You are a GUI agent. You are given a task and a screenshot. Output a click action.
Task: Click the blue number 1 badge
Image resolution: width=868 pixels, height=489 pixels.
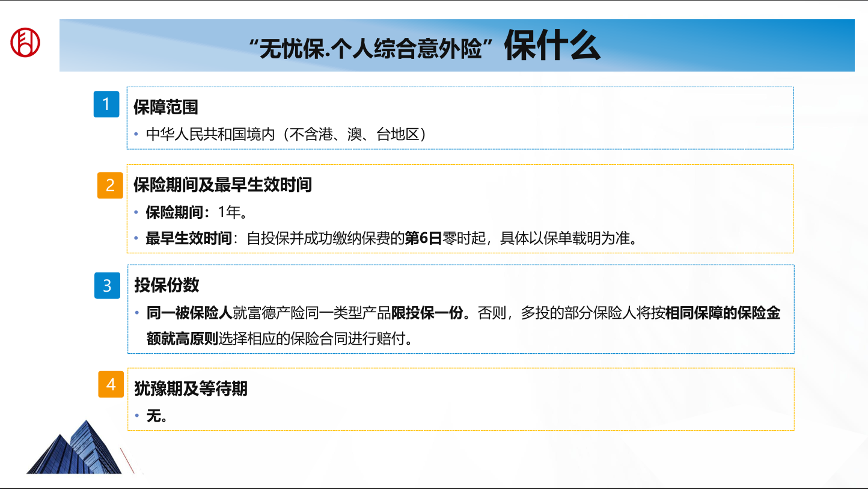tap(106, 104)
